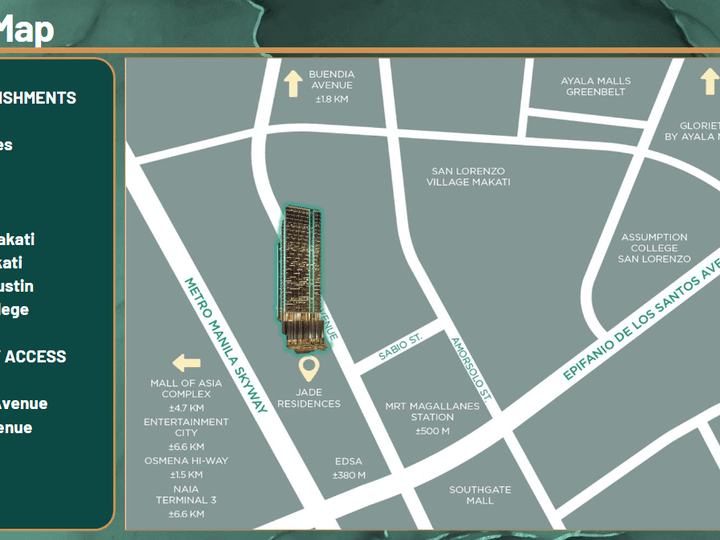Click the 'BUENDIA AVENUE' label
This screenshot has height=540, width=720.
[x=332, y=80]
